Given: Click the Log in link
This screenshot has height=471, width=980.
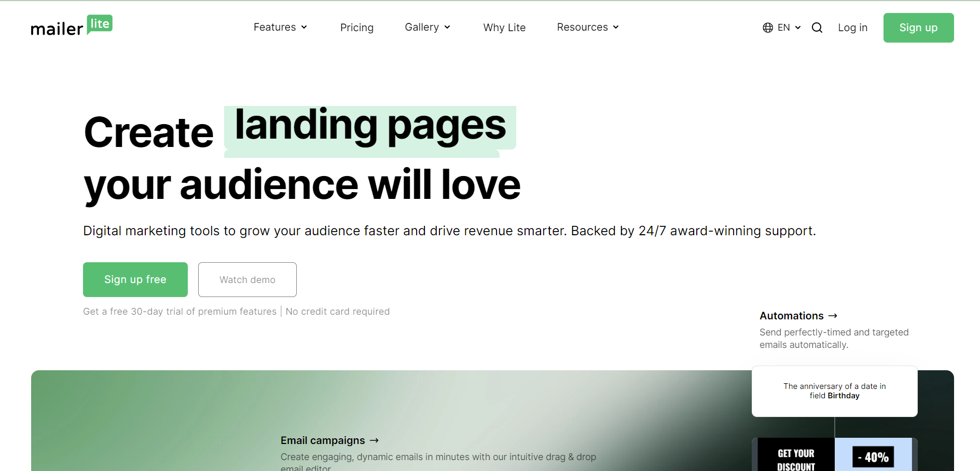Looking at the screenshot, I should tap(852, 28).
